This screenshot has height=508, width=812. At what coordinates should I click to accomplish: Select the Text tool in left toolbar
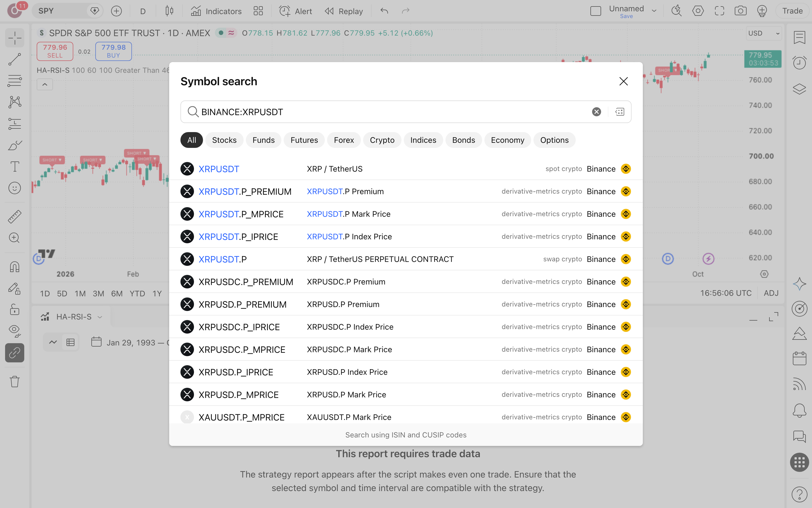(14, 167)
